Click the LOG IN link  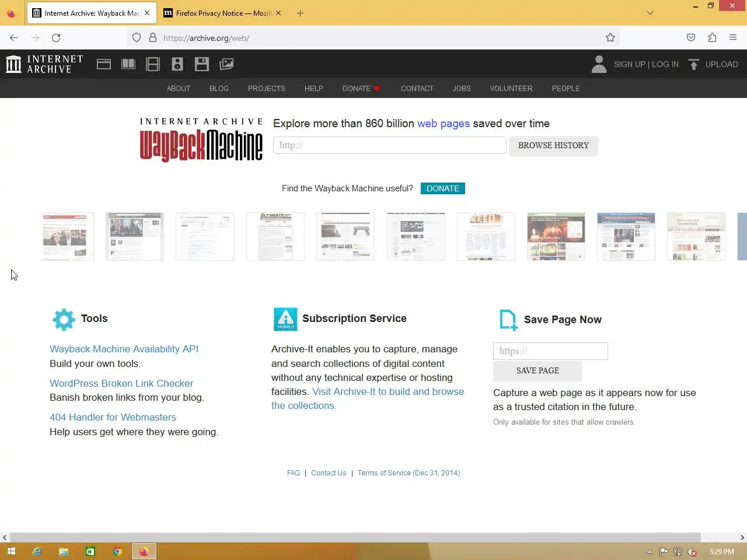click(665, 64)
